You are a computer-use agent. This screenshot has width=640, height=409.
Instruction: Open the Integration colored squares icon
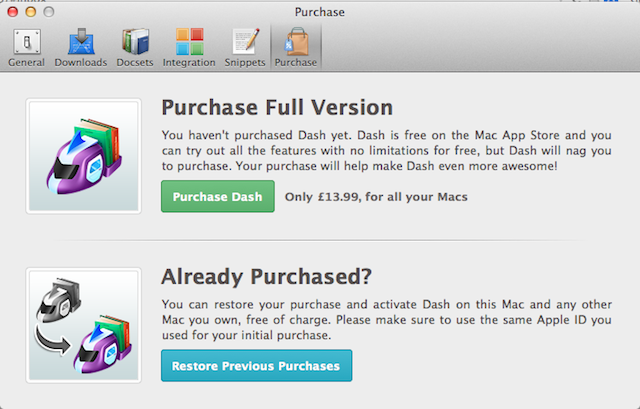189,41
